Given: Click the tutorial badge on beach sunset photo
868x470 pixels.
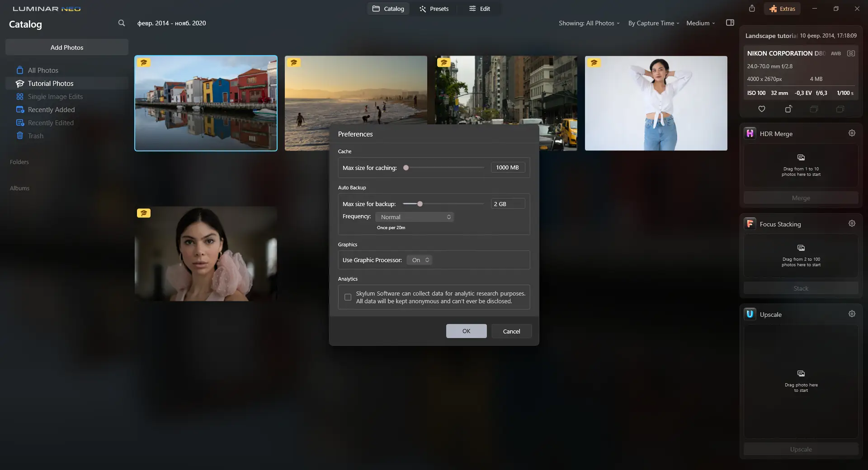Looking at the screenshot, I should pyautogui.click(x=294, y=62).
